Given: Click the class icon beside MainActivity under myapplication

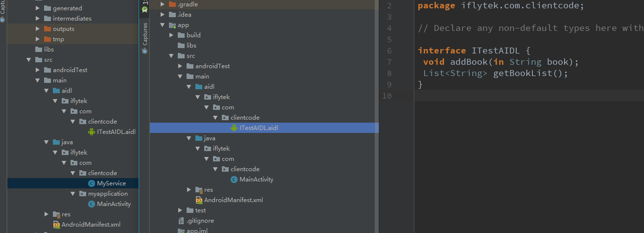Looking at the screenshot, I should click(x=92, y=204).
